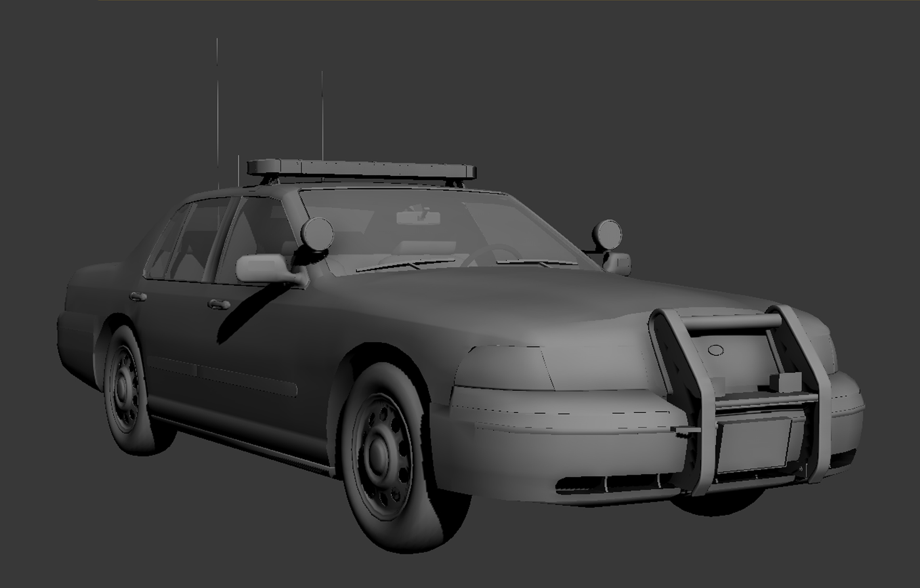Select the interior rear-view mirror
The height and width of the screenshot is (588, 920).
tap(418, 217)
